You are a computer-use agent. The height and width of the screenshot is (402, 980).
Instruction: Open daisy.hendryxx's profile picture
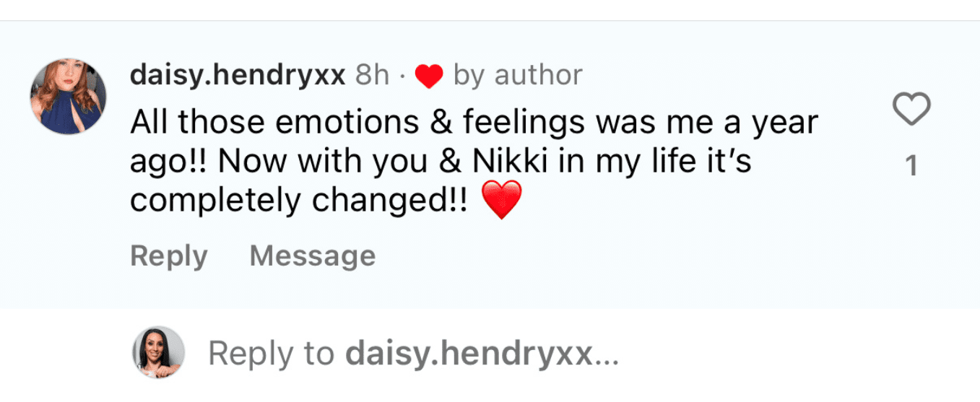tap(68, 97)
